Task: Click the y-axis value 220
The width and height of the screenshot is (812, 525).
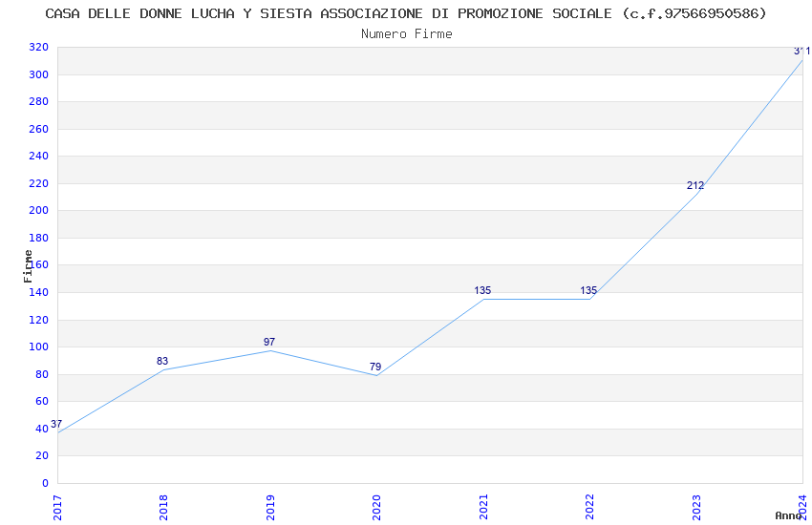Action: pyautogui.click(x=38, y=183)
